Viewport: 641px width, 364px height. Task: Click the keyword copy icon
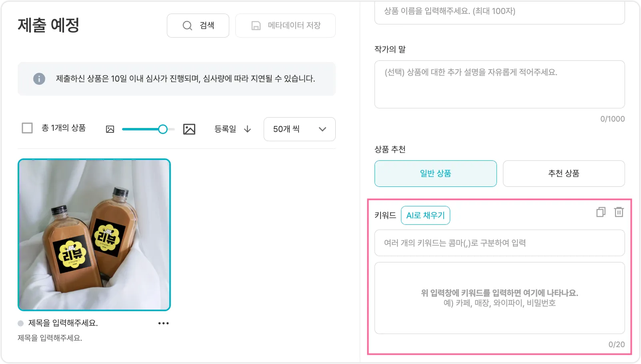tap(601, 212)
